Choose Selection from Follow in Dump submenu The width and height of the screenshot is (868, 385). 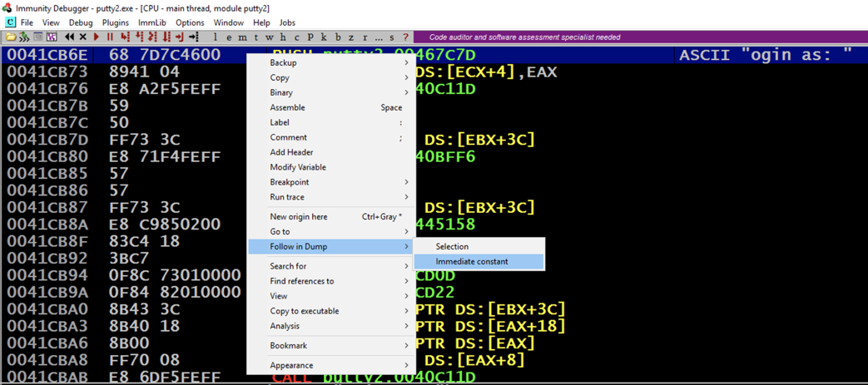[452, 247]
